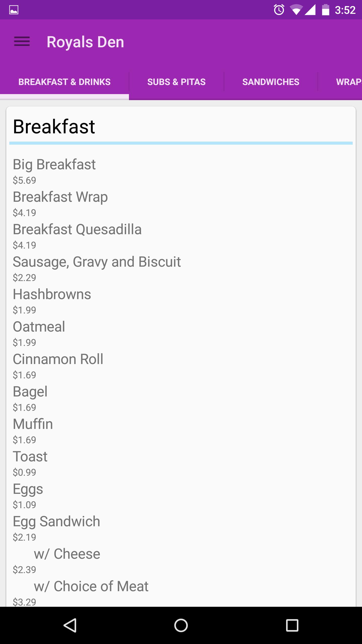362x644 pixels.
Task: Tap the image notification icon
Action: (14, 10)
